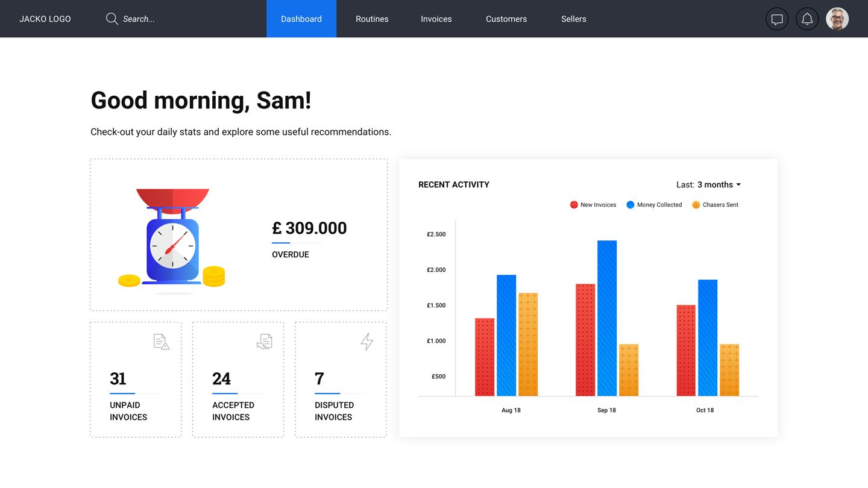The width and height of the screenshot is (868, 488).
Task: Open the 31 Unpaid Invoices card
Action: 136,380
